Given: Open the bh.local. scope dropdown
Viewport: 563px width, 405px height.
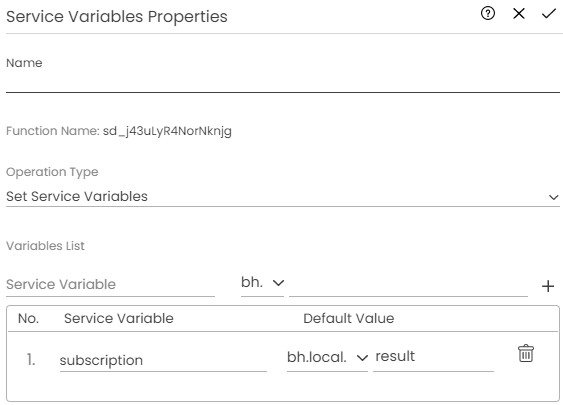Looking at the screenshot, I should [x=327, y=358].
